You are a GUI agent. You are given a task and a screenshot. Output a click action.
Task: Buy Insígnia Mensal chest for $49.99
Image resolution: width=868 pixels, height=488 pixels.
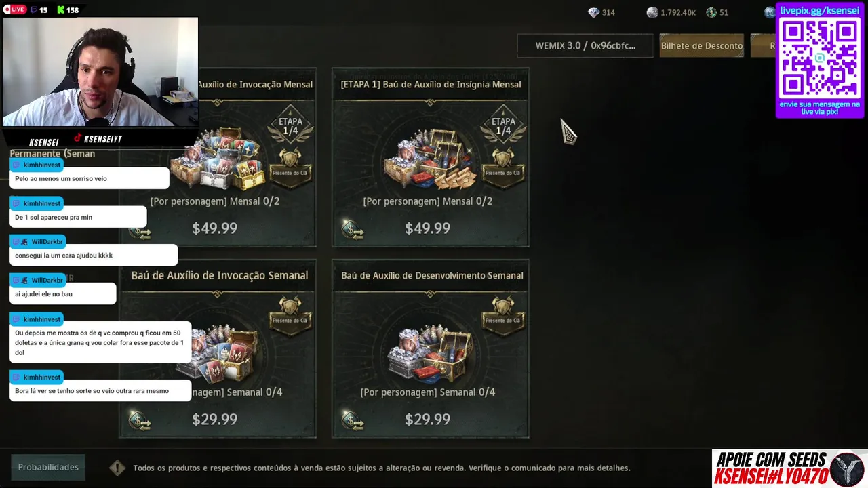(427, 228)
